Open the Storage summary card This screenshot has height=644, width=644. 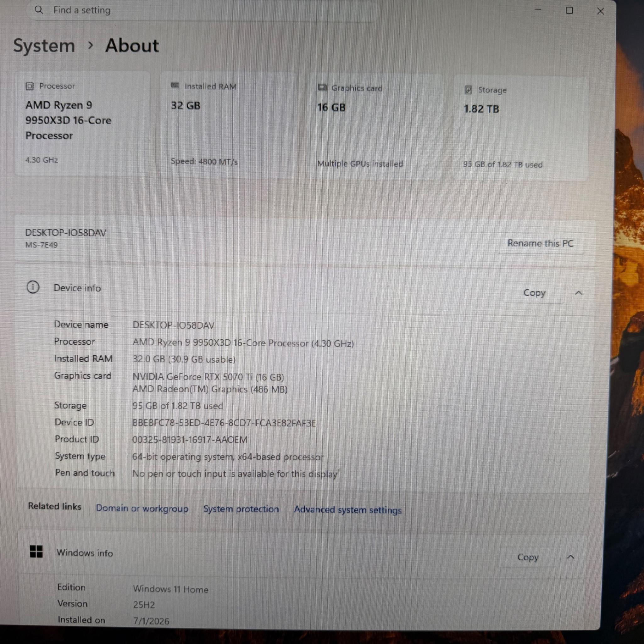point(520,129)
